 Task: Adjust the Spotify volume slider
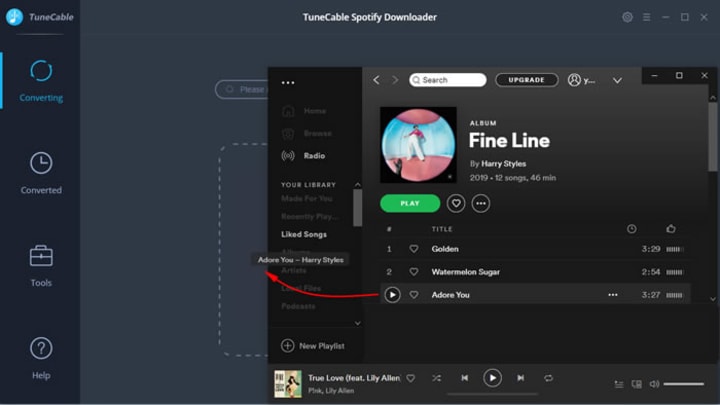684,384
